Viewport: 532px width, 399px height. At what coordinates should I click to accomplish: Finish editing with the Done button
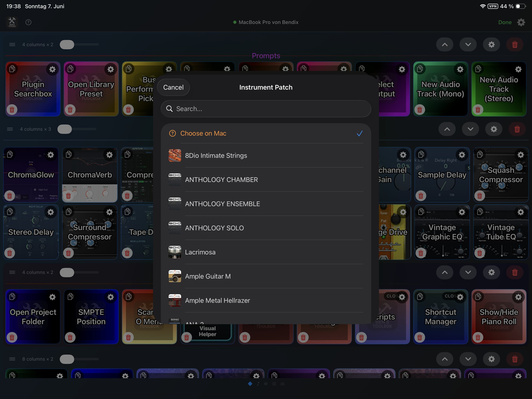[505, 22]
